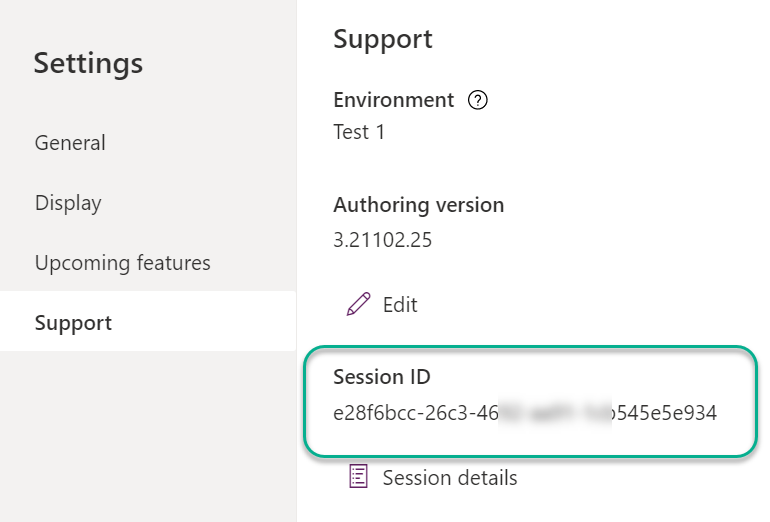Click the pencil icon beside Edit
770x522 pixels.
(x=358, y=304)
